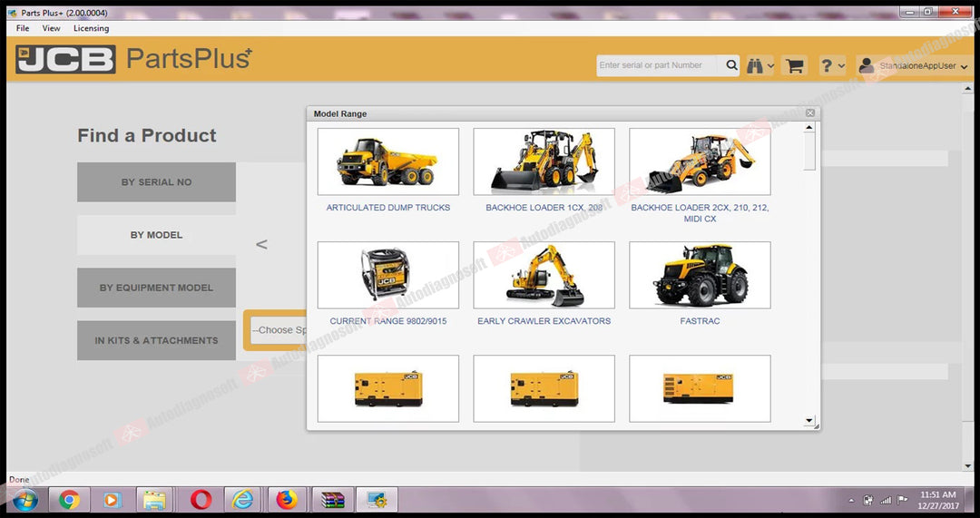Select the BY EQUIPMENT MODEL tab
Image resolution: width=980 pixels, height=518 pixels.
tap(156, 288)
